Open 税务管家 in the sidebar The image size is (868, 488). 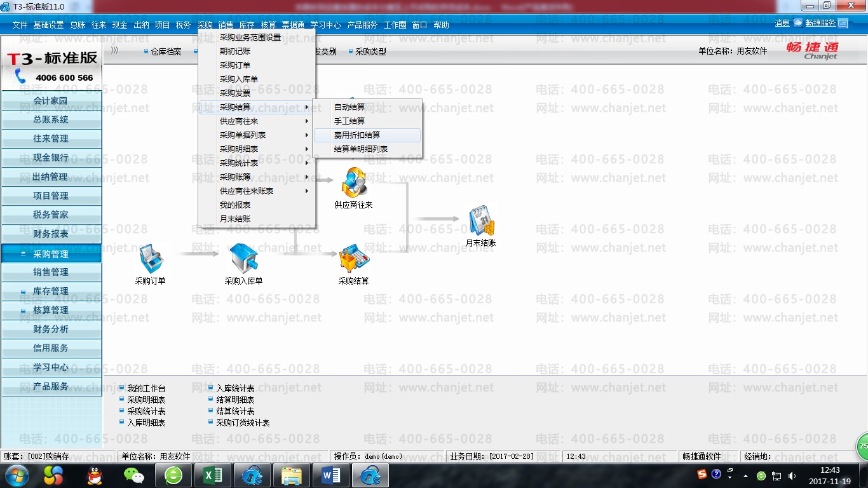coord(51,215)
